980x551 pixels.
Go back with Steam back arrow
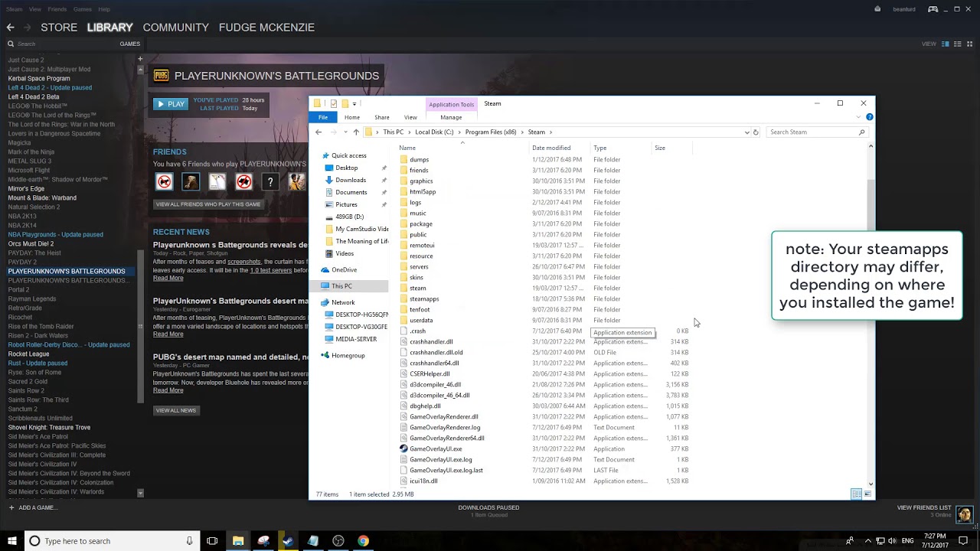[x=10, y=27]
